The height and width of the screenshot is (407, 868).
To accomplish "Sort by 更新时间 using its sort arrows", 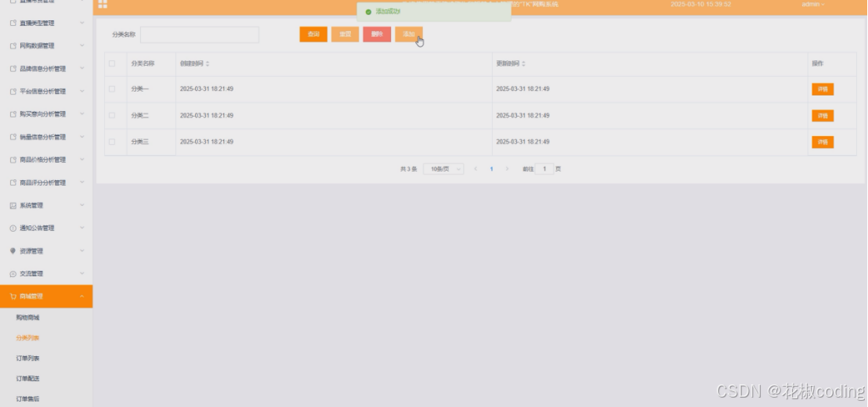I will [x=523, y=64].
